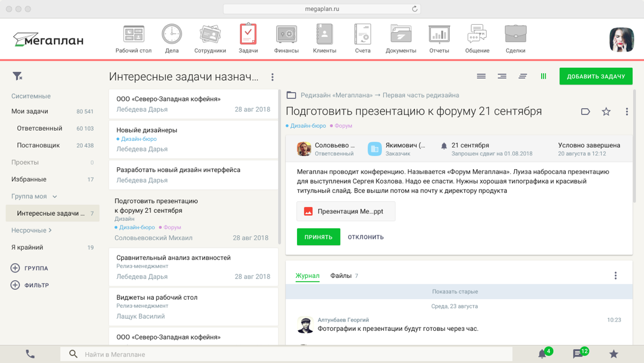644x363 pixels.
Task: Focus the Найти в Мегаплане search field
Action: [286, 354]
